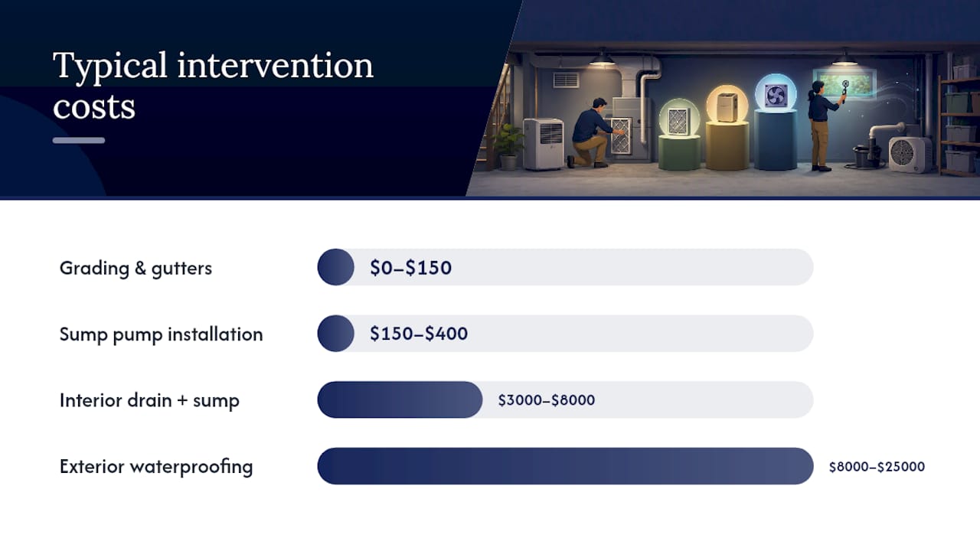Click the $3000–$8000 value text
980x551 pixels.
546,400
